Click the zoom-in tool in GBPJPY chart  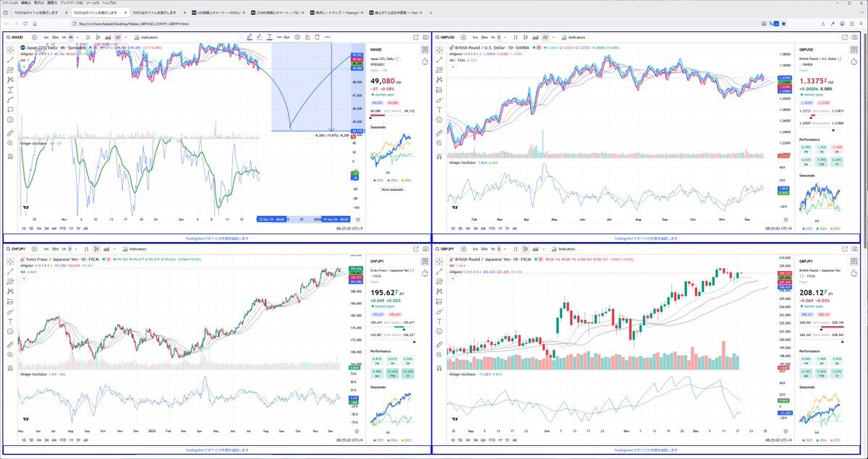point(439,354)
